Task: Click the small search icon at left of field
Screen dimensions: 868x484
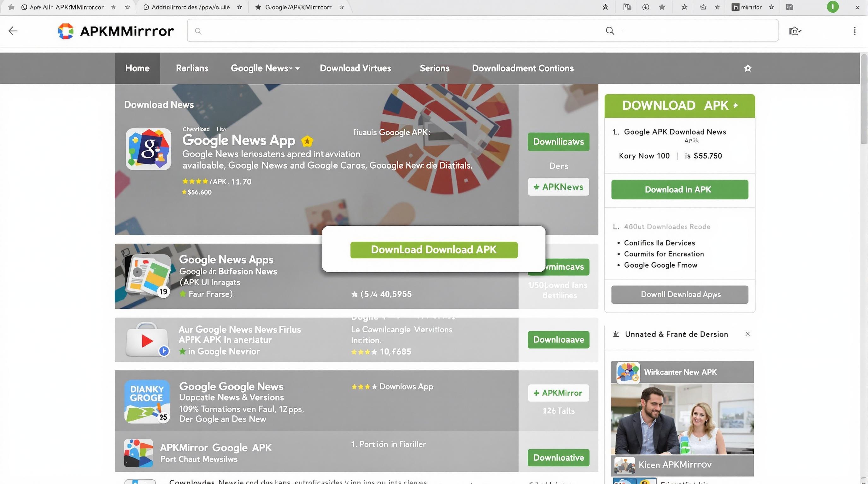Action: pyautogui.click(x=198, y=31)
